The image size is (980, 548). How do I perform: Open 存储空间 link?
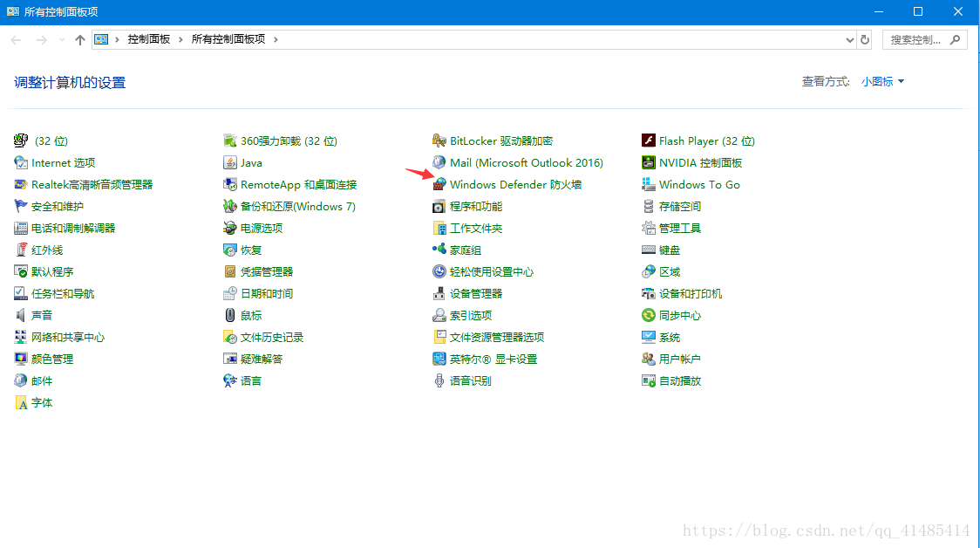click(680, 207)
